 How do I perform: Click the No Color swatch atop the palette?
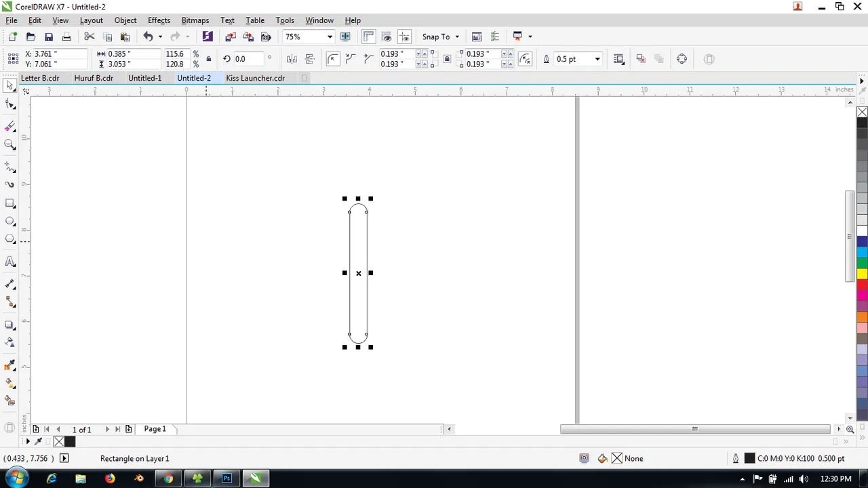pyautogui.click(x=862, y=112)
